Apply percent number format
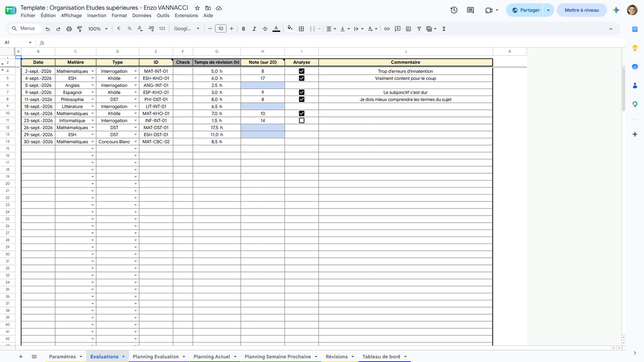This screenshot has height=362, width=644. tap(129, 29)
